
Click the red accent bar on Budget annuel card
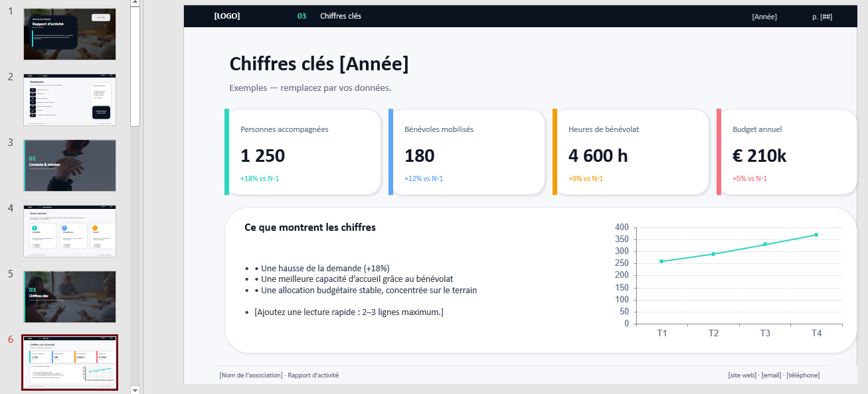[x=719, y=152]
